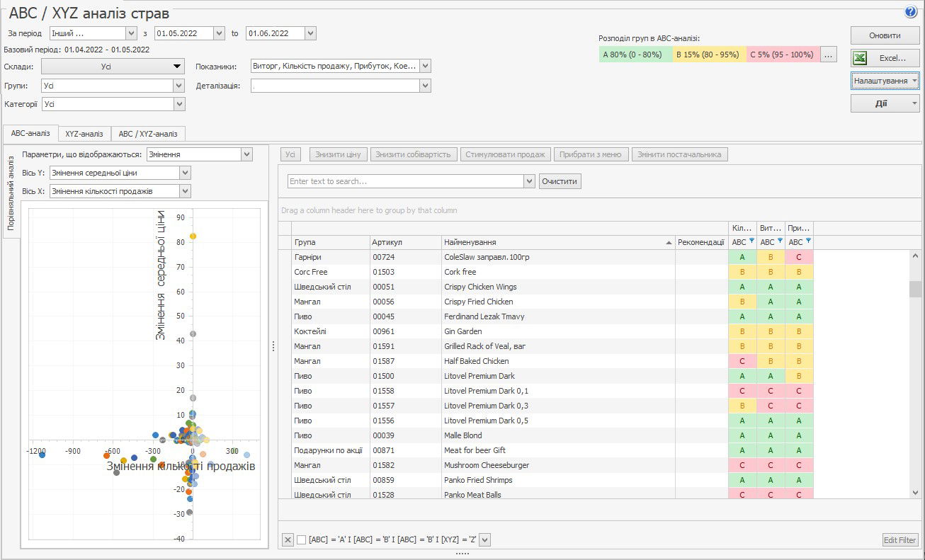
Task: Open the help icon in top-right corner
Action: point(910,11)
